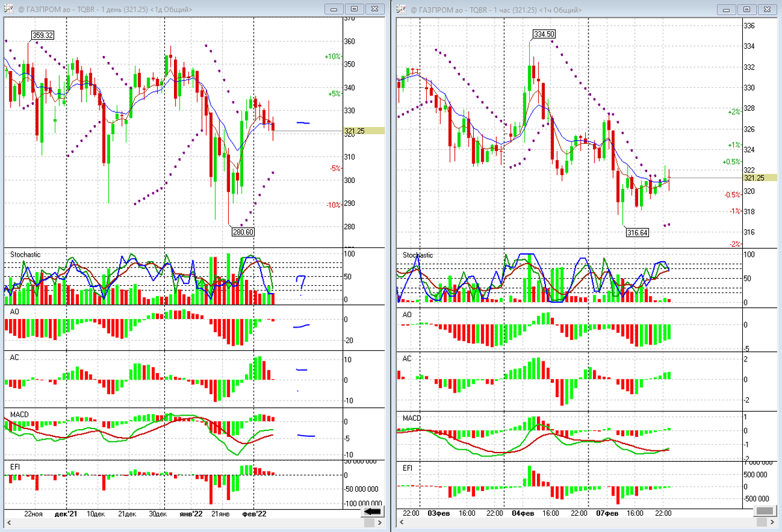782x532 pixels.
Task: Select the AC panel label in daily chart
Action: click(x=14, y=357)
